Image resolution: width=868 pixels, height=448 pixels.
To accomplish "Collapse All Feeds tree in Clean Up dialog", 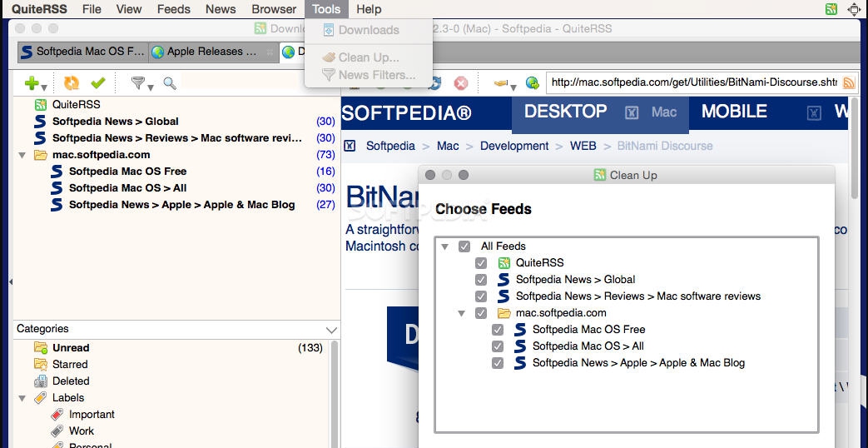I will (x=444, y=247).
